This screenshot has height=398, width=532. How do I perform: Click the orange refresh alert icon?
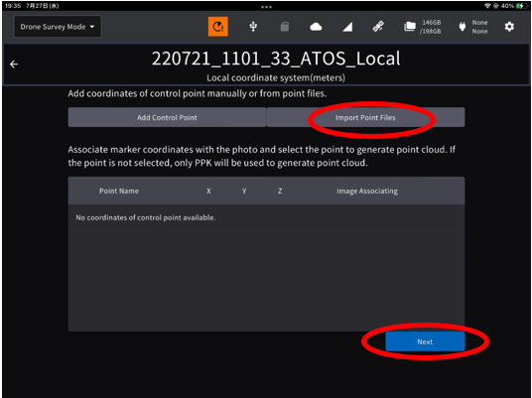[217, 27]
